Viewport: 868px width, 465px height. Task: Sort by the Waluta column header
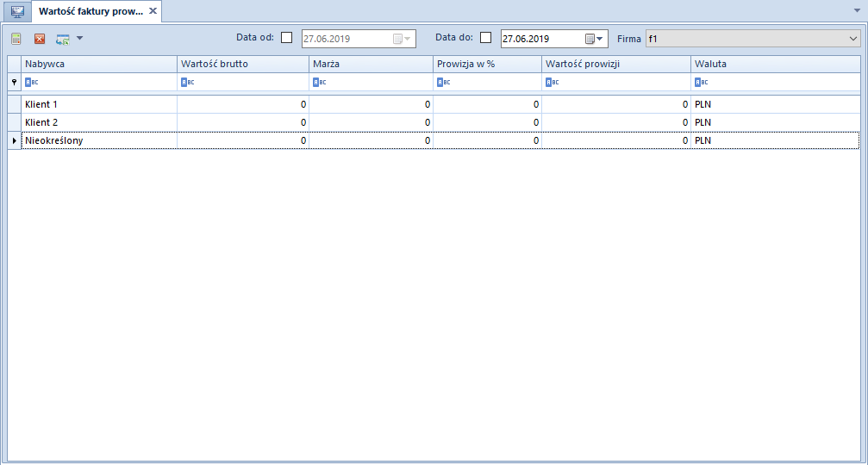click(776, 64)
